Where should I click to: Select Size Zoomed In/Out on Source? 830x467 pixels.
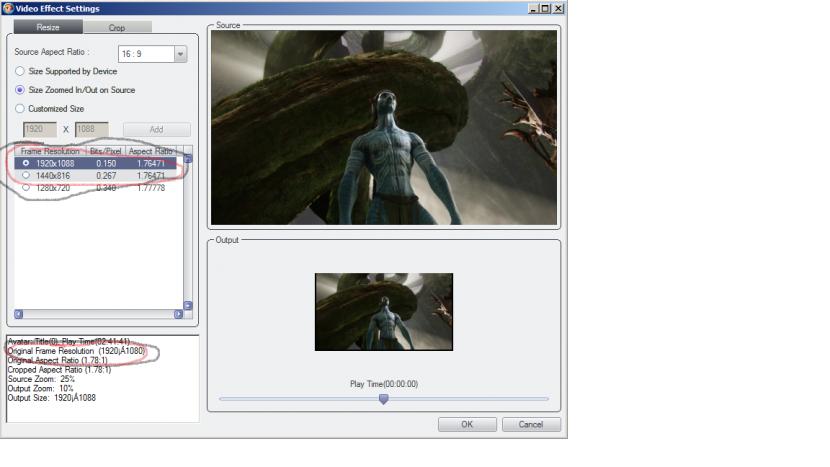(20, 90)
